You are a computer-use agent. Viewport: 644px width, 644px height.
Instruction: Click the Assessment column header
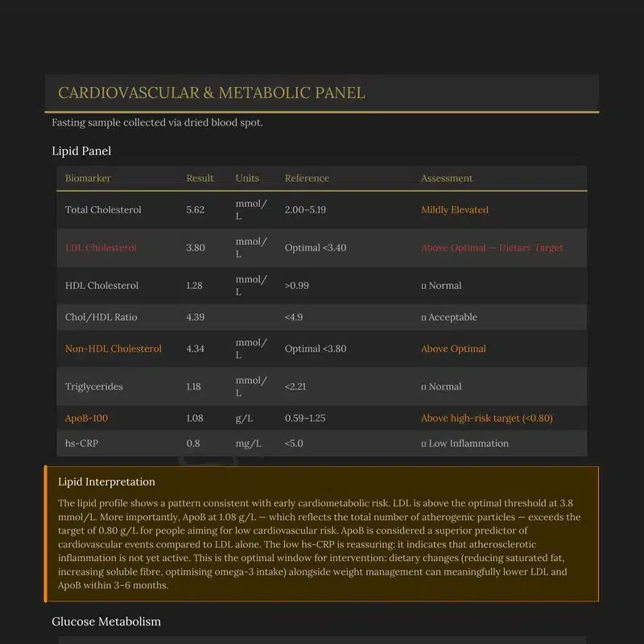point(447,178)
